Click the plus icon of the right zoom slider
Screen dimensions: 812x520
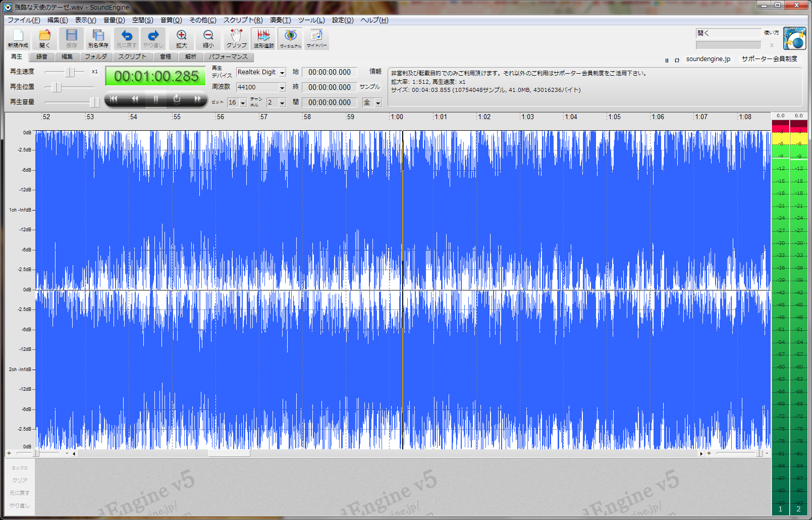(x=709, y=453)
